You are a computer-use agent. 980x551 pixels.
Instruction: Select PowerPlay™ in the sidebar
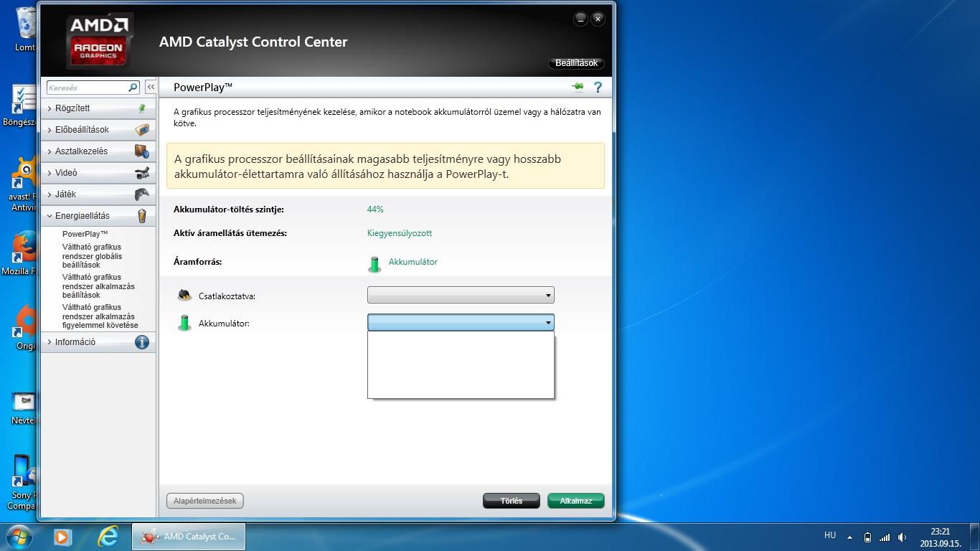(x=85, y=234)
